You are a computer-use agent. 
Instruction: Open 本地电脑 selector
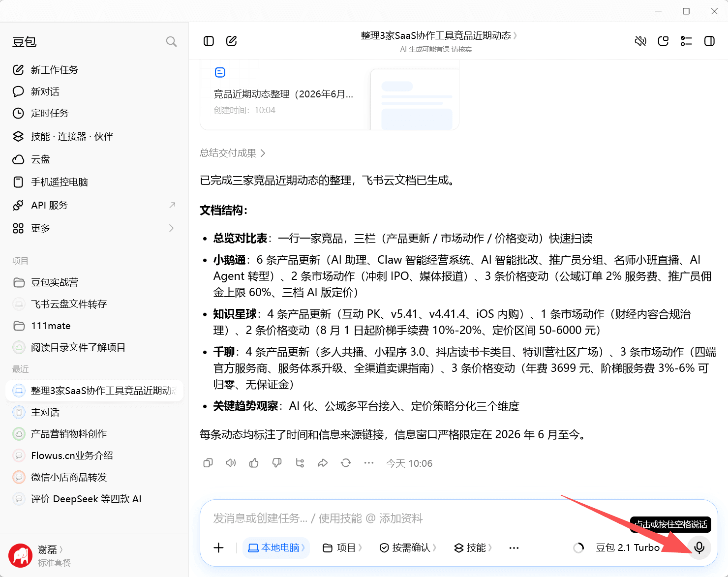coord(276,547)
